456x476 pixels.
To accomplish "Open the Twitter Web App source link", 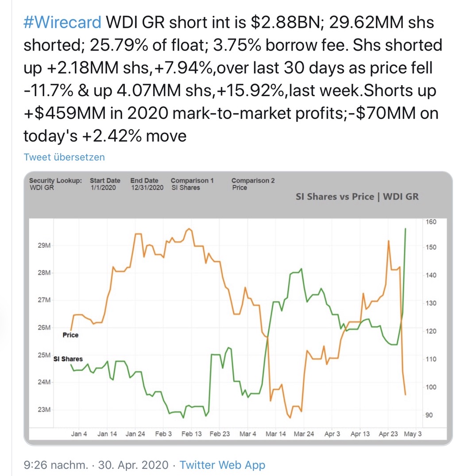I will (222, 465).
